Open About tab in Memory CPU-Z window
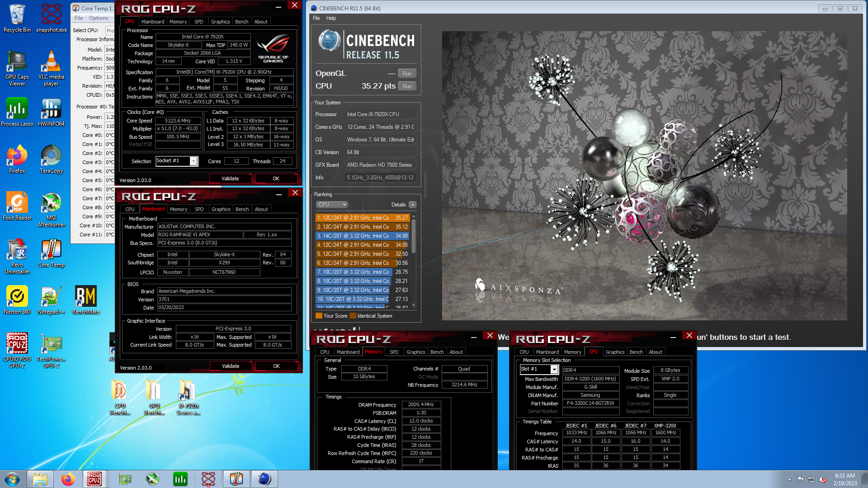 (456, 352)
